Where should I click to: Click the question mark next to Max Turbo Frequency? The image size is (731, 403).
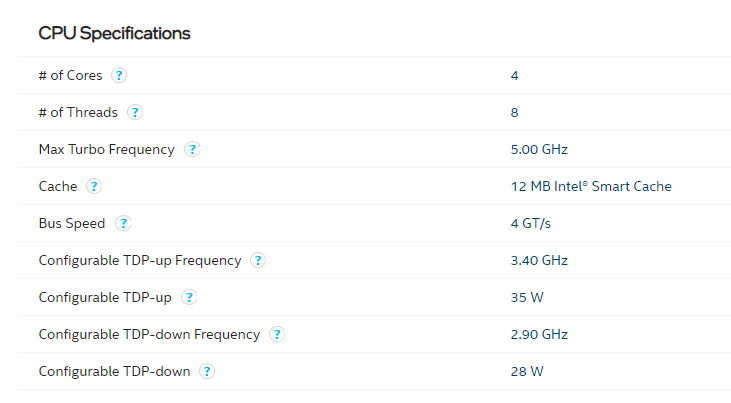click(192, 149)
